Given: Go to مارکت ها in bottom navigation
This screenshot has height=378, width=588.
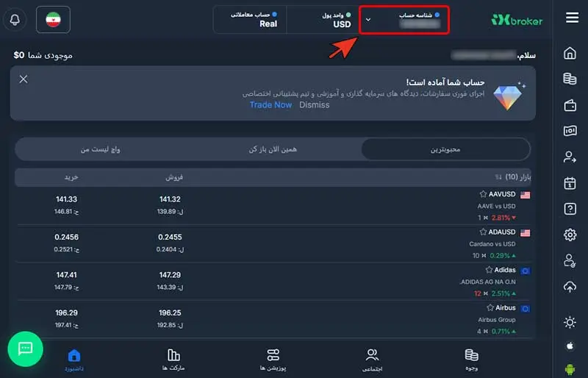Looking at the screenshot, I should tap(173, 360).
